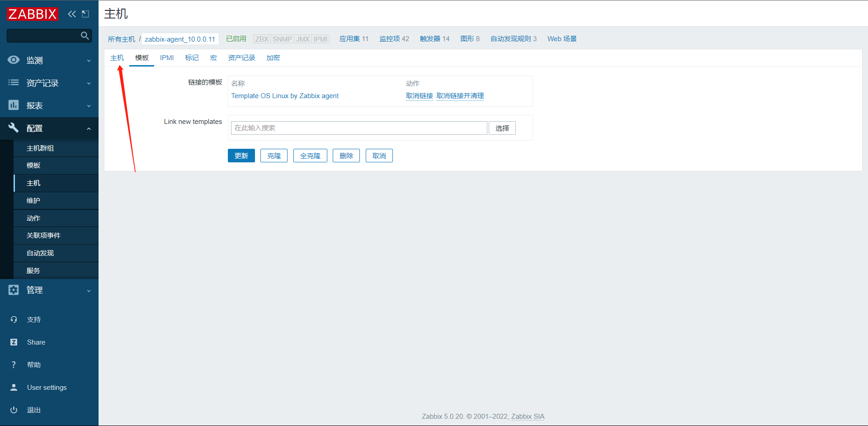
Task: Open 服务 in the sidebar
Action: click(56, 271)
